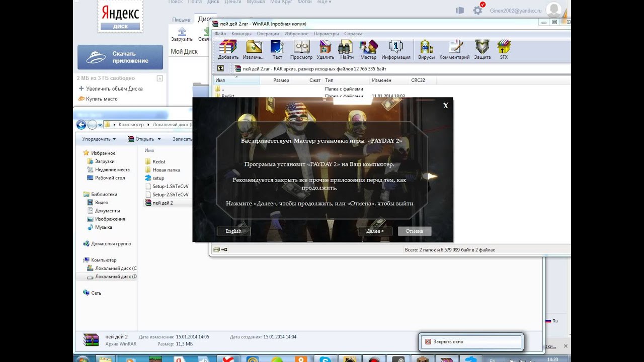Open the Избранное menu in WinRAR
The width and height of the screenshot is (644, 362).
coord(296,34)
